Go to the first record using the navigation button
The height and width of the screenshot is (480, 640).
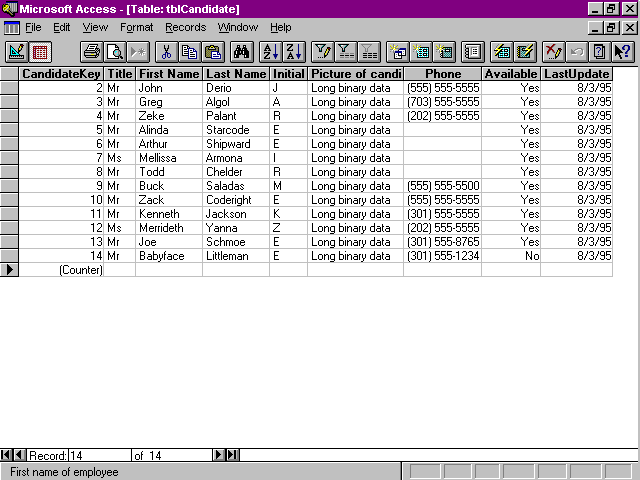coord(7,456)
